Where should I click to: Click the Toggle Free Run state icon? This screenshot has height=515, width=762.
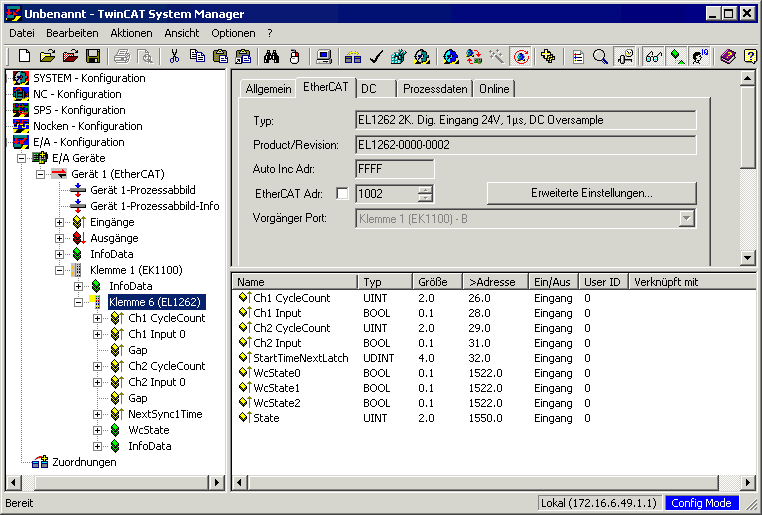(x=521, y=57)
